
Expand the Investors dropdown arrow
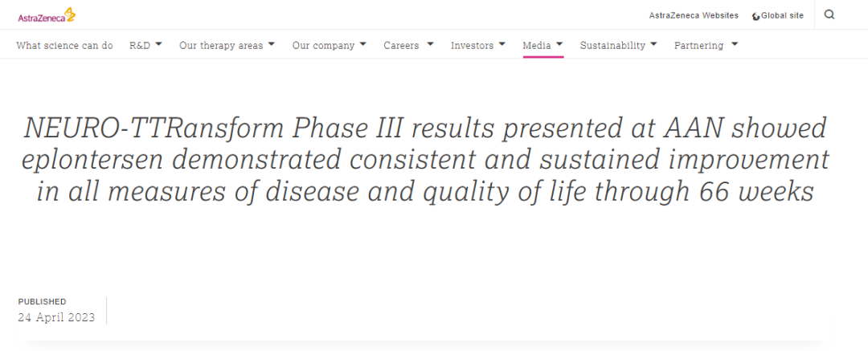tap(502, 45)
